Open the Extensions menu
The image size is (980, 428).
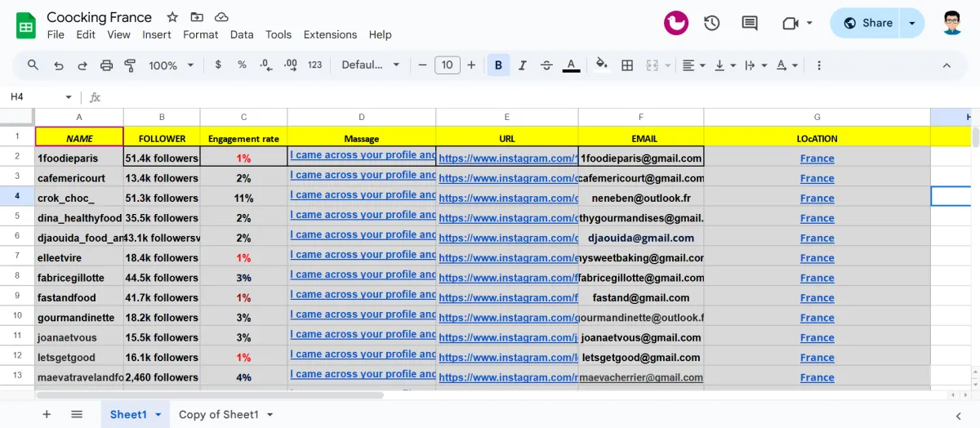330,34
